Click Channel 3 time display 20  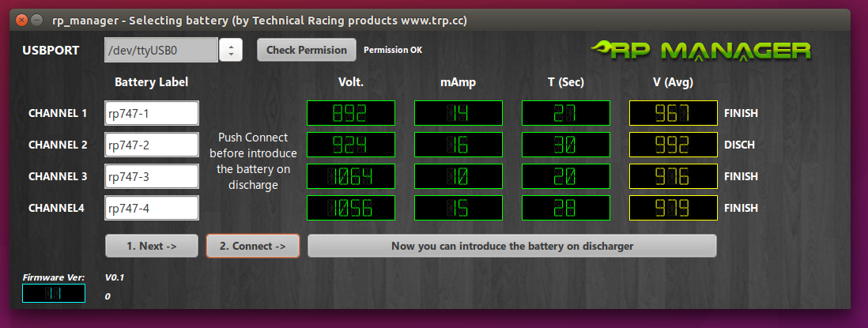(566, 176)
